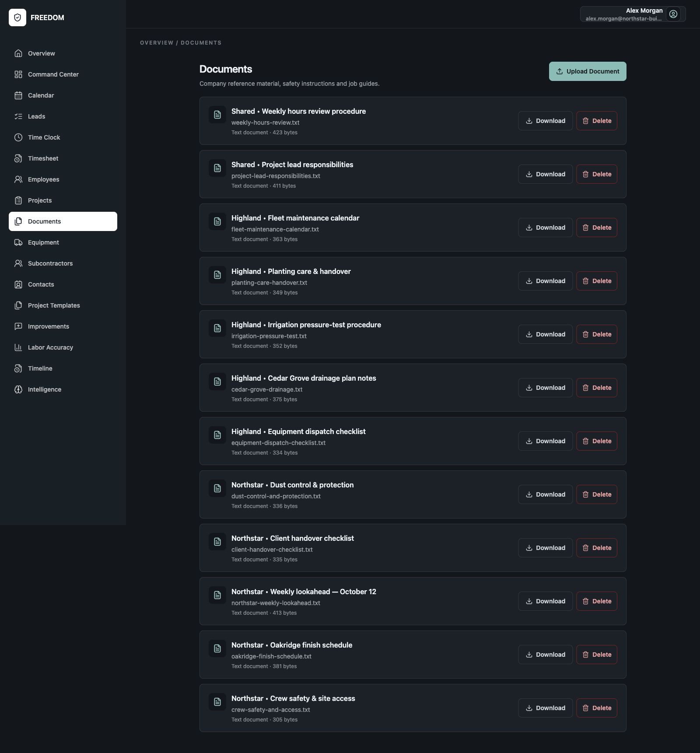700x753 pixels.
Task: Click the Intelligence brain icon
Action: click(18, 389)
